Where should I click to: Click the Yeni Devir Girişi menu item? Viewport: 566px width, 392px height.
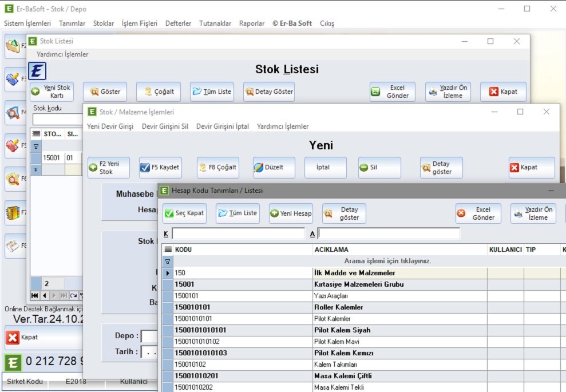pyautogui.click(x=110, y=126)
